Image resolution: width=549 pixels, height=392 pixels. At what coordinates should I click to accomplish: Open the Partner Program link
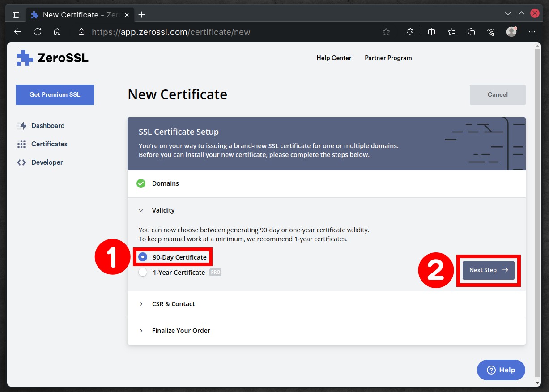(388, 58)
